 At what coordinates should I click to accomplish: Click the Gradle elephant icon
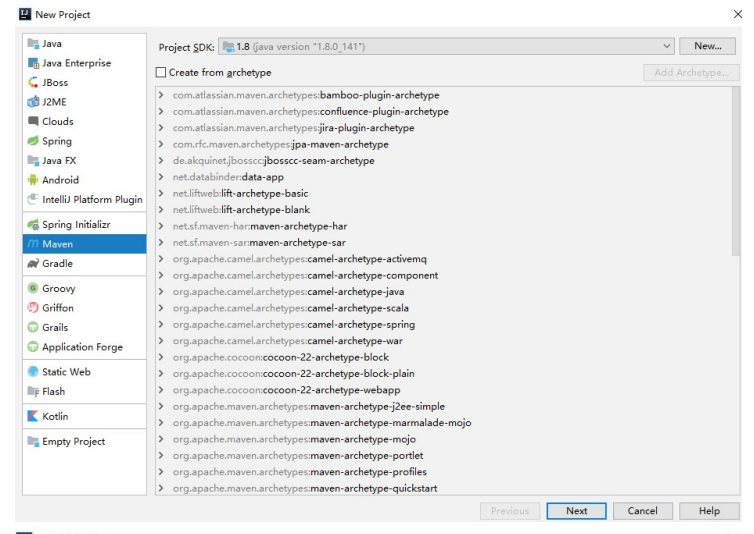point(33,264)
